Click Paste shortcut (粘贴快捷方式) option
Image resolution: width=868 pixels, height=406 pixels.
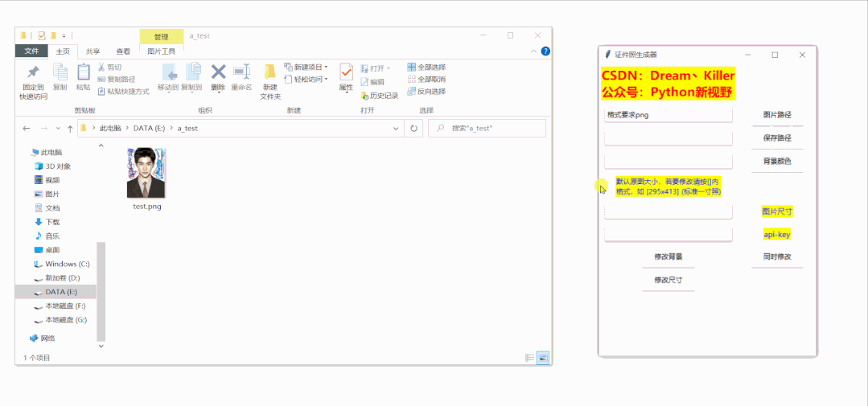pyautogui.click(x=123, y=92)
